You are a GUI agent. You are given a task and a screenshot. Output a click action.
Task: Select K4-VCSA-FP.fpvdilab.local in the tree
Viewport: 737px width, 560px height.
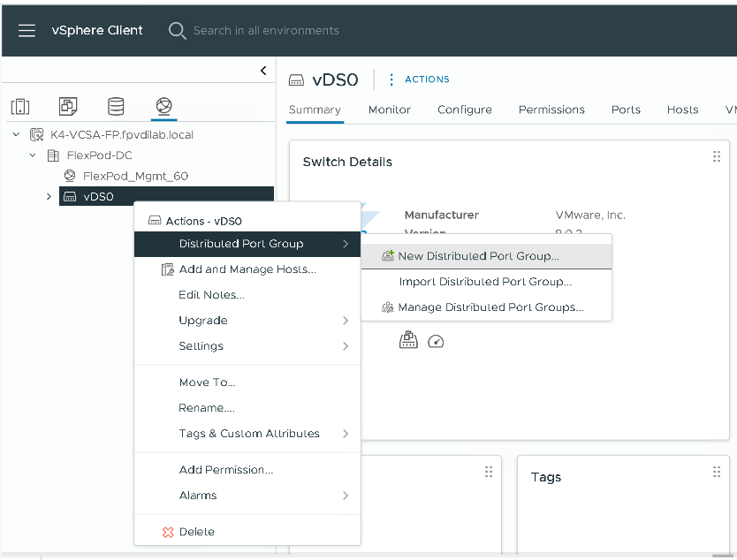[x=122, y=135]
